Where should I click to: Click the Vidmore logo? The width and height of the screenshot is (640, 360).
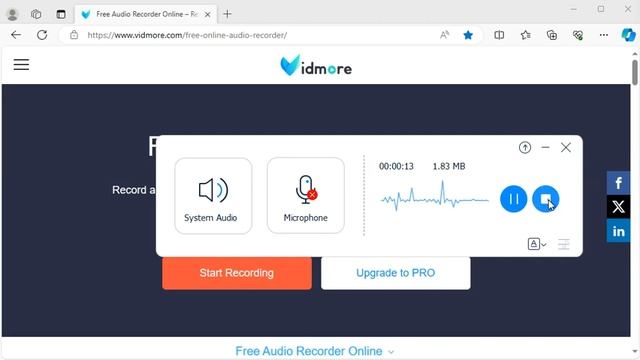coord(316,66)
